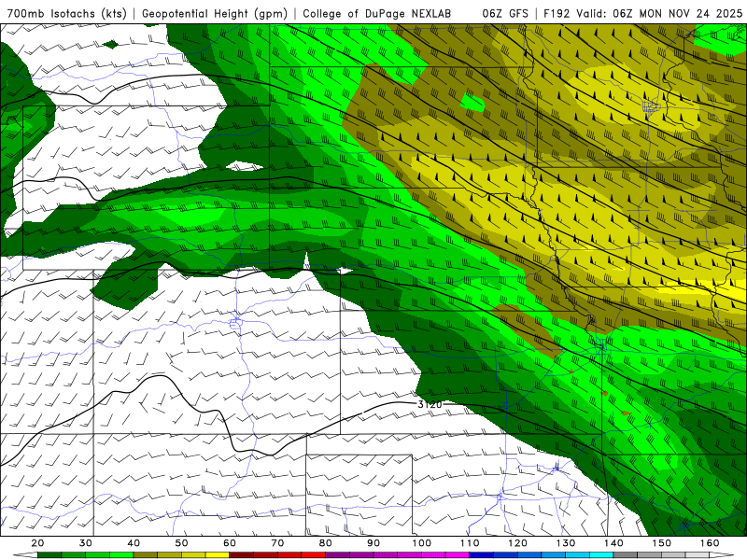Click the '150' value on the color scale
This screenshot has height=560, width=747.
(x=661, y=543)
